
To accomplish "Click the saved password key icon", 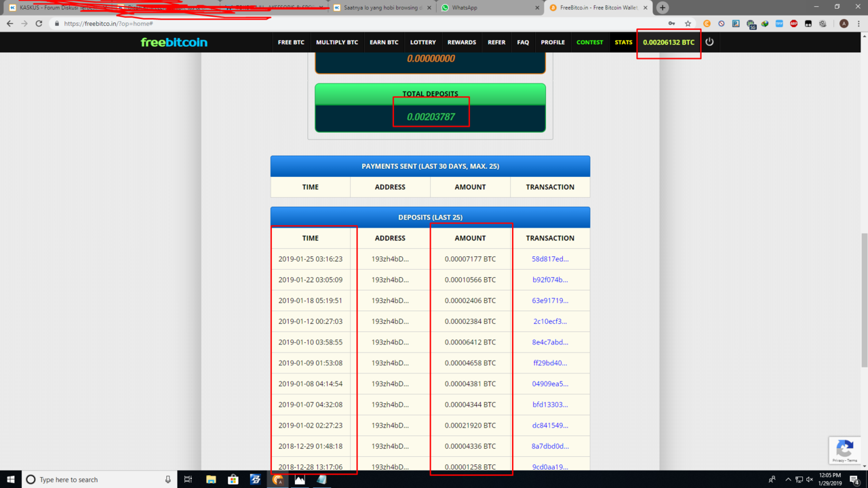I will tap(671, 23).
